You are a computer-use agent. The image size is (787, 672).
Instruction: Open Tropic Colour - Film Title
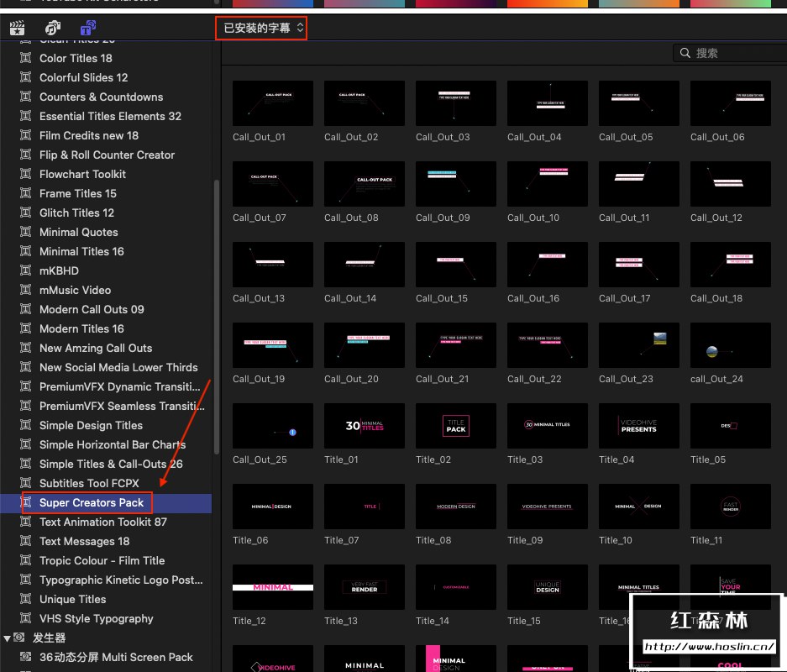tap(102, 560)
